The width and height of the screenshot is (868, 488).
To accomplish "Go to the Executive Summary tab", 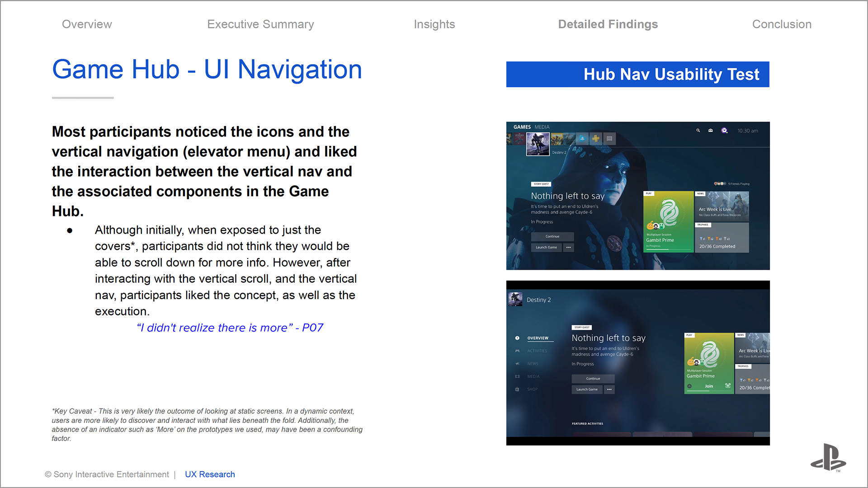I will coord(260,24).
